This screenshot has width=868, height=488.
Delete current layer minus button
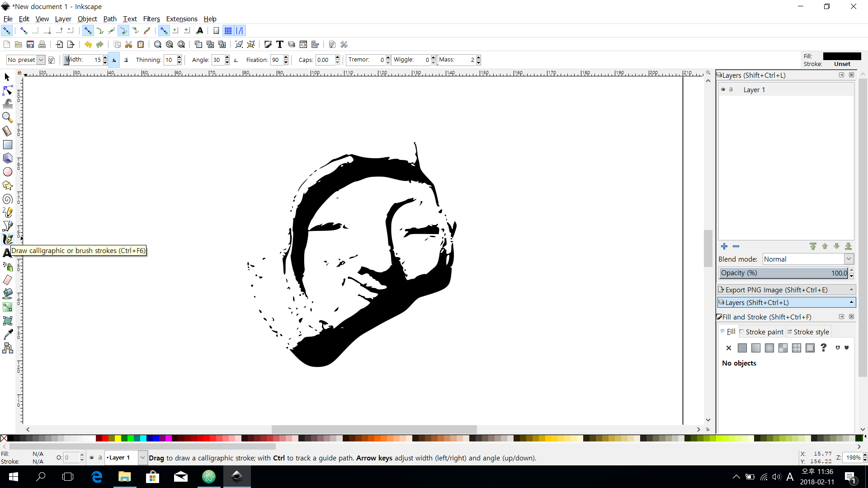point(736,246)
